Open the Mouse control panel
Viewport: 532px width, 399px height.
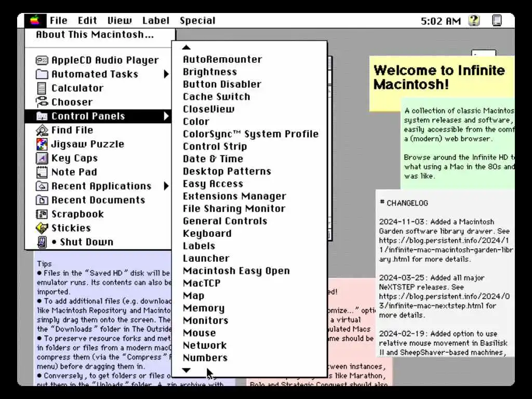coord(199,333)
